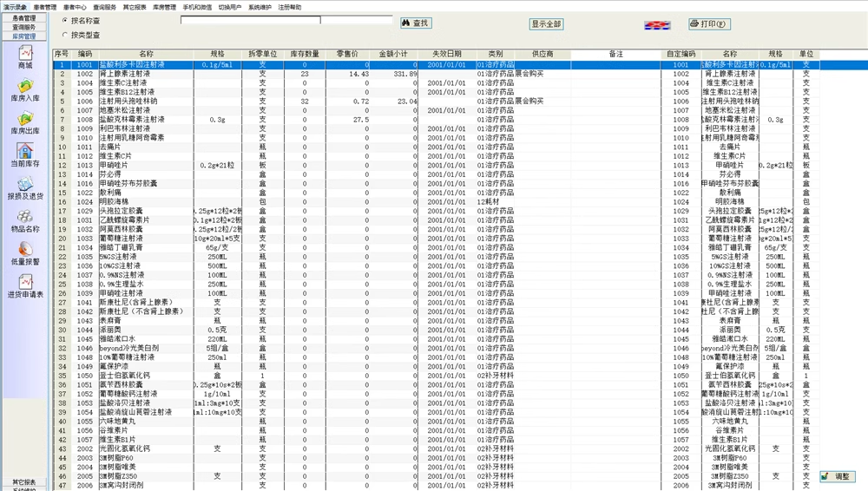Select row 注射用头孢唑林钠 in the left table

click(x=357, y=101)
